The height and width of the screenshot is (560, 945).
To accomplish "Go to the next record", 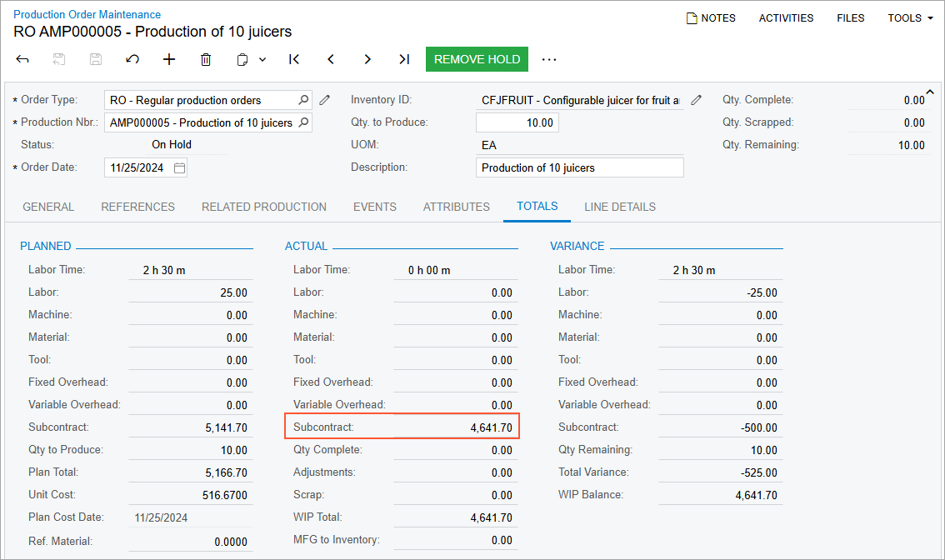I will click(367, 59).
